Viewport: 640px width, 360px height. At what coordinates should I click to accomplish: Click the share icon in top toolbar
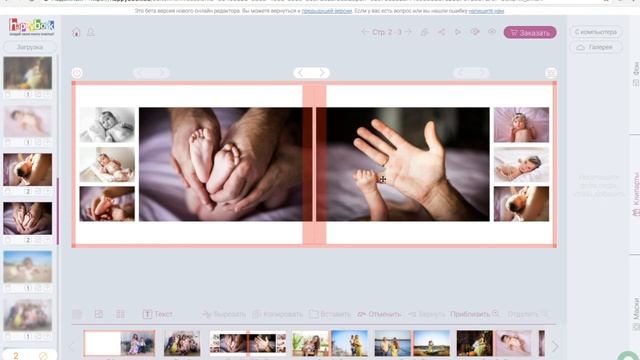pos(442,32)
